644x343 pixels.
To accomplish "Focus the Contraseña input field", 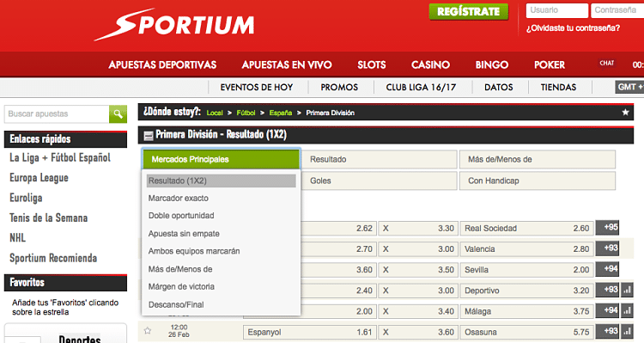I will [x=617, y=10].
